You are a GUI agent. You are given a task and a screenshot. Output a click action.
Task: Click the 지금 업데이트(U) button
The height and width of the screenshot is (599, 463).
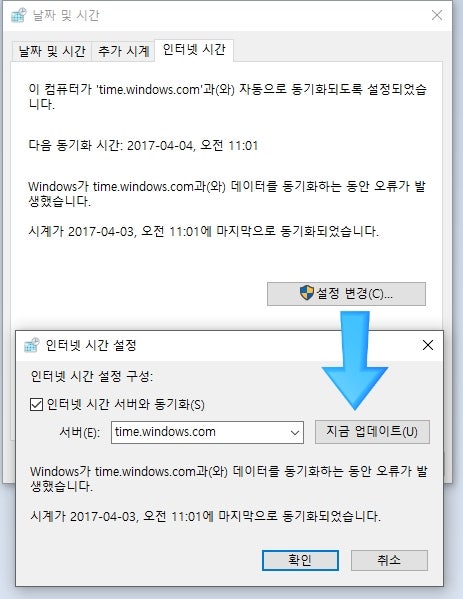click(372, 432)
